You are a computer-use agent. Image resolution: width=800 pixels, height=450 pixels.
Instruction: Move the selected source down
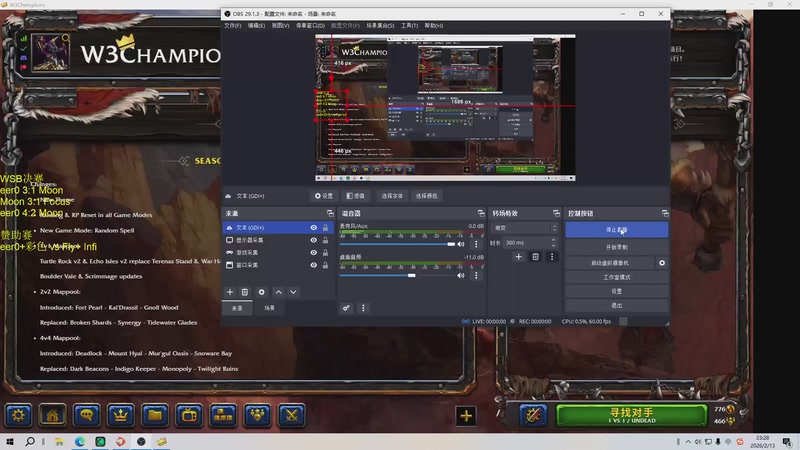pyautogui.click(x=293, y=292)
